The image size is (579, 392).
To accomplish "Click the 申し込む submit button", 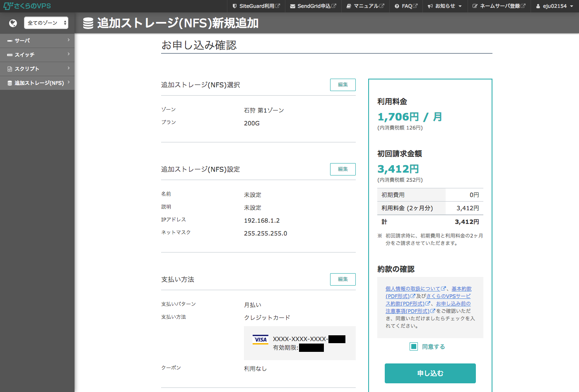I will click(430, 373).
